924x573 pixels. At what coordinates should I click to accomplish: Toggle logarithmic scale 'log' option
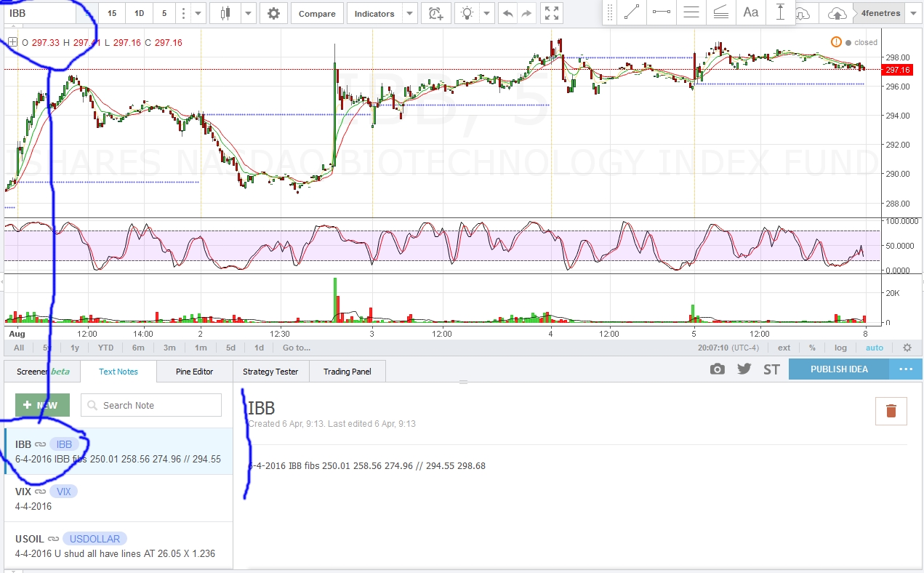tap(840, 348)
